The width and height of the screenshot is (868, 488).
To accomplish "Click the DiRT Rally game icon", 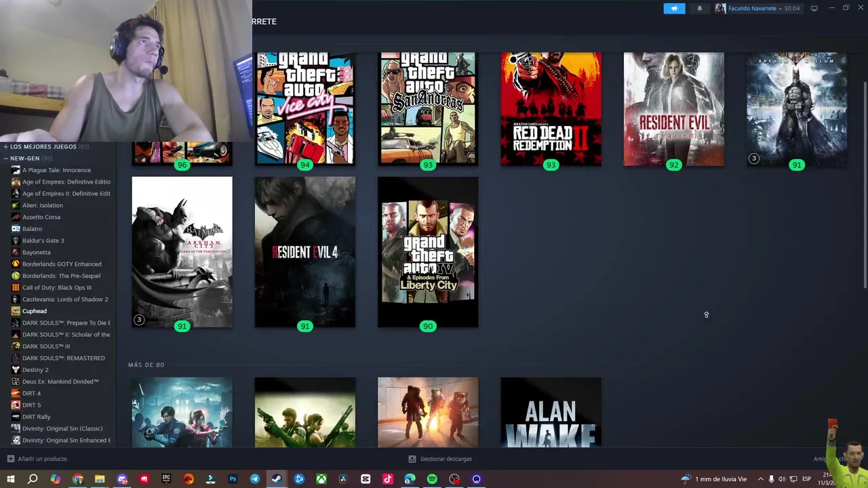I will pyautogui.click(x=16, y=417).
